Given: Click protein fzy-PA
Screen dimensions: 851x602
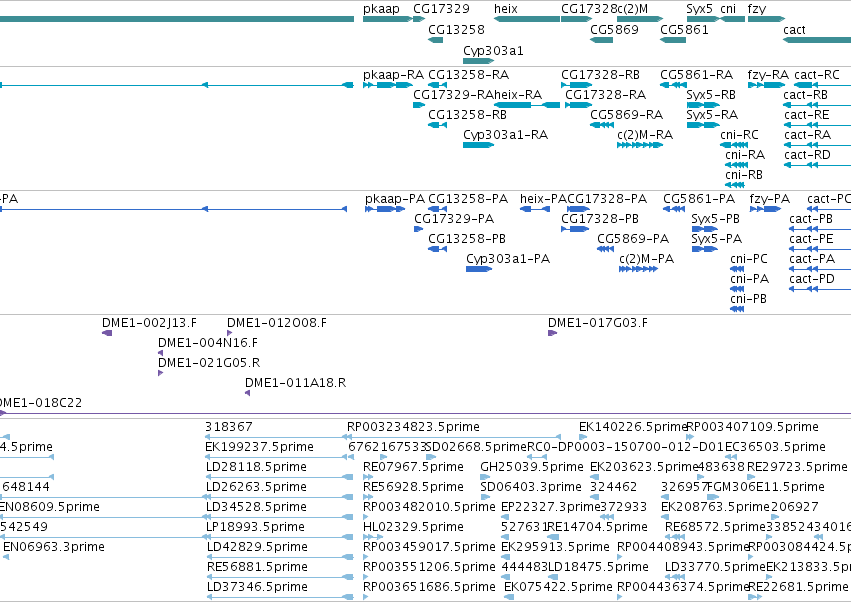Looking at the screenshot, I should pos(765,209).
